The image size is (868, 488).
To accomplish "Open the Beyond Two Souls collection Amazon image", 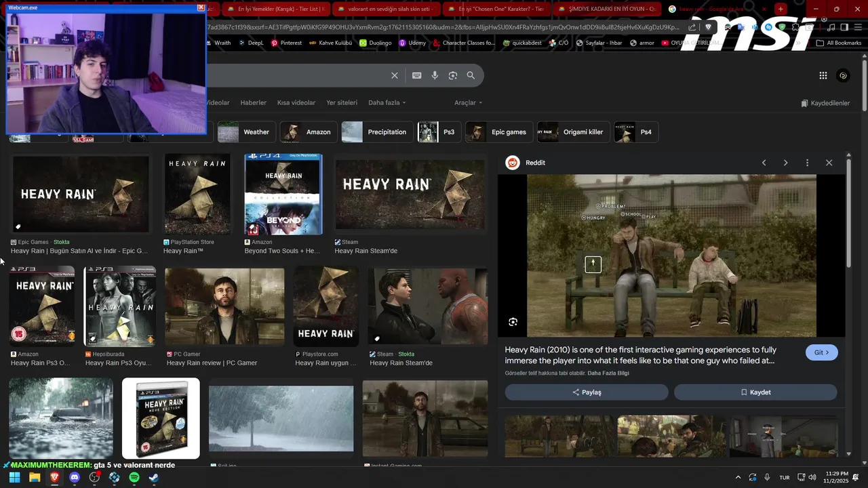I will click(x=283, y=194).
